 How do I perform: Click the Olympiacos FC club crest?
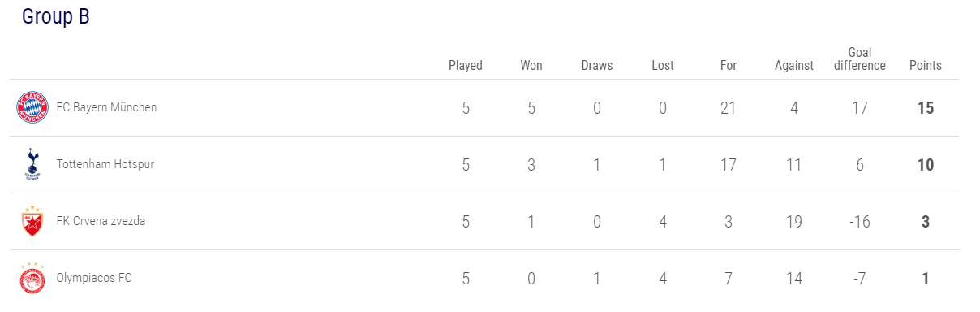[x=32, y=278]
